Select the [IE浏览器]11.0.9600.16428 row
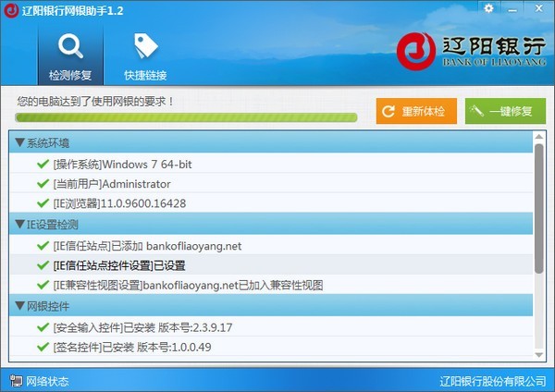The height and width of the screenshot is (392, 555). tap(271, 203)
